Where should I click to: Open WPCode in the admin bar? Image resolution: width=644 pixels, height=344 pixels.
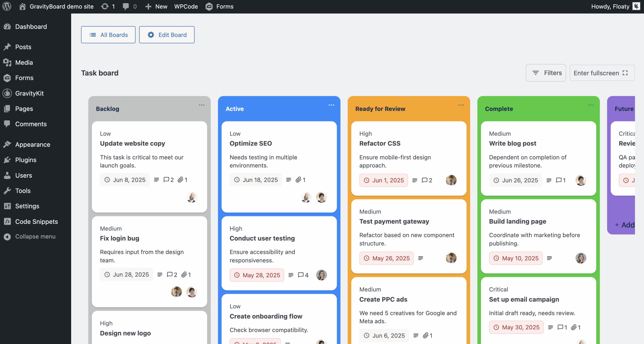pyautogui.click(x=186, y=7)
